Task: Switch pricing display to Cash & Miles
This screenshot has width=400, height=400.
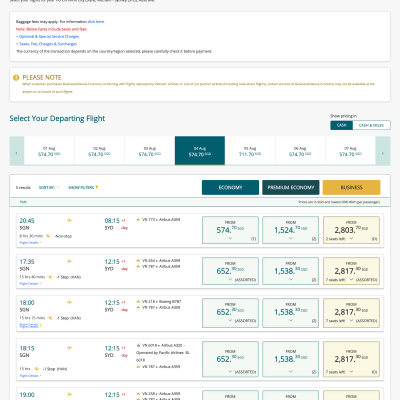Action: pyautogui.click(x=371, y=125)
